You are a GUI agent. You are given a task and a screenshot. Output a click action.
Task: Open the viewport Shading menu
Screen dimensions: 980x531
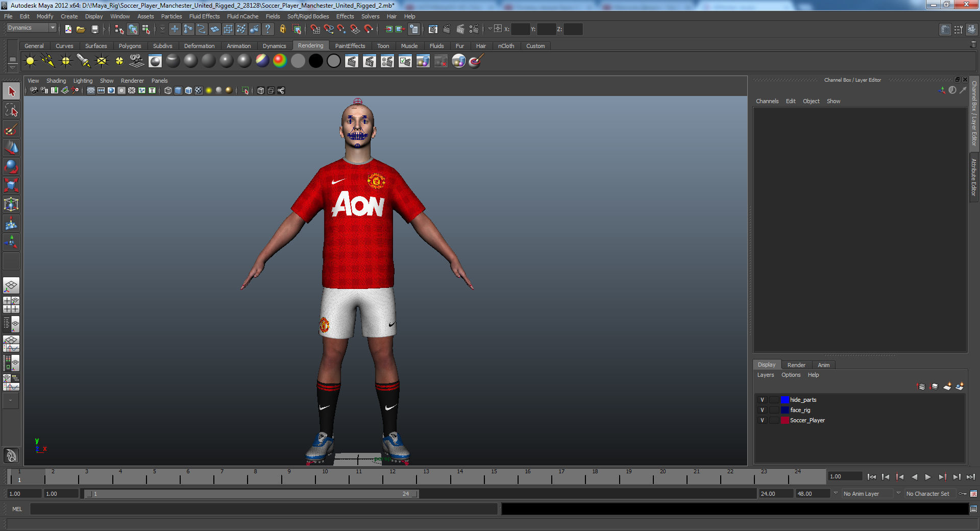56,81
